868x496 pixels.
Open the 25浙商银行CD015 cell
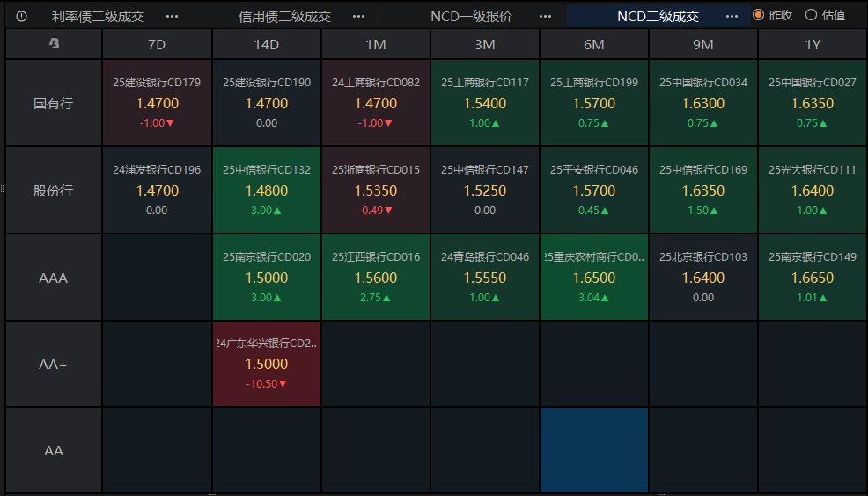pyautogui.click(x=376, y=189)
